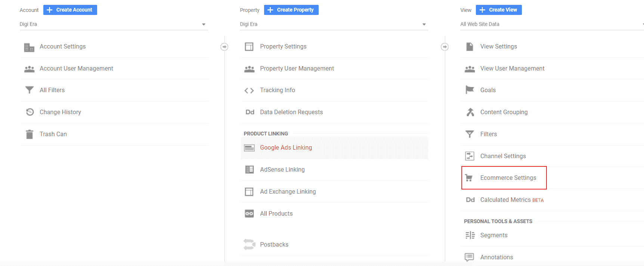The image size is (644, 266).
Task: Click the Create Account button
Action: point(70,10)
